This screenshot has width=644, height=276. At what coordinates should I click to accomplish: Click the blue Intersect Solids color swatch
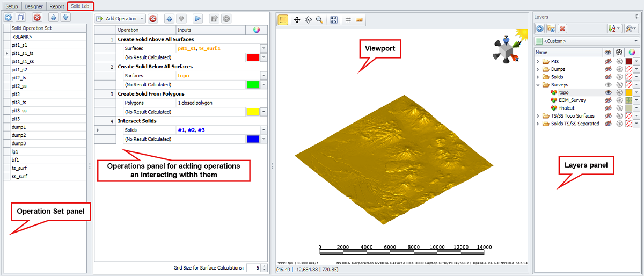click(x=253, y=139)
